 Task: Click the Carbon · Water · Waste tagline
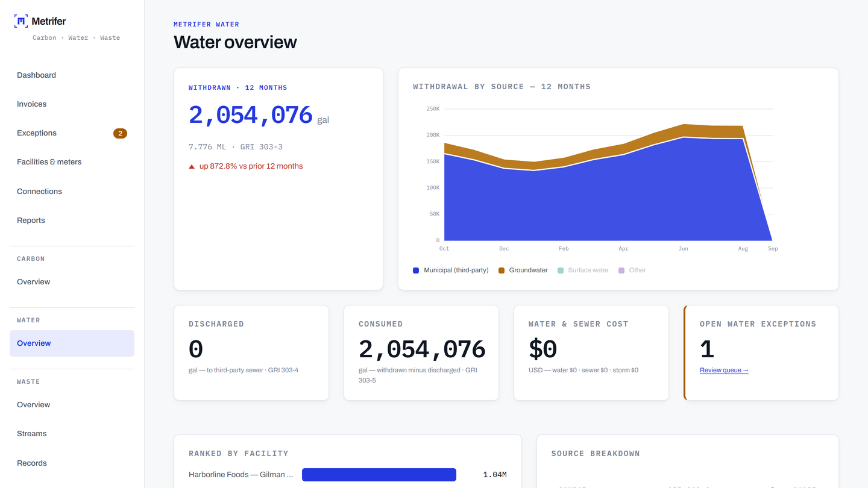(76, 38)
